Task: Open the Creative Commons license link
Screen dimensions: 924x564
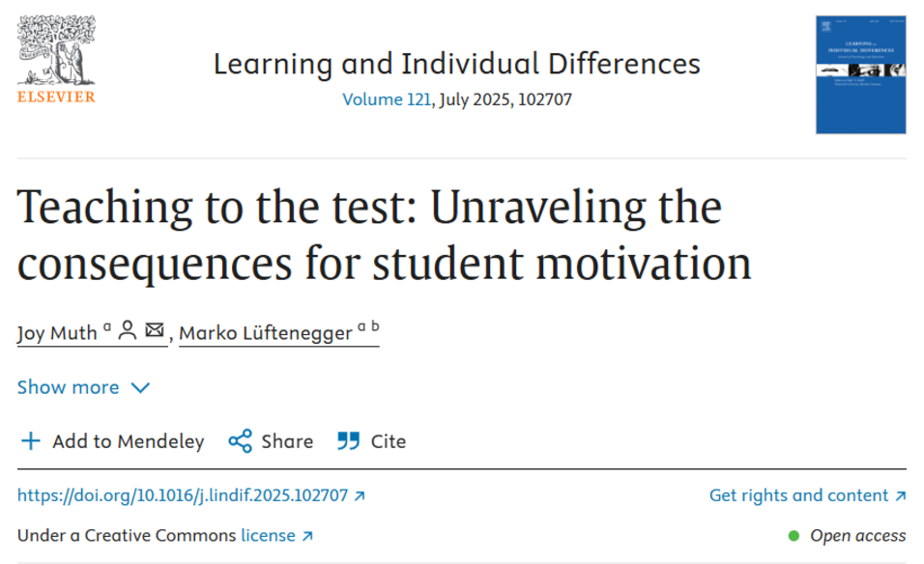Action: click(x=276, y=536)
